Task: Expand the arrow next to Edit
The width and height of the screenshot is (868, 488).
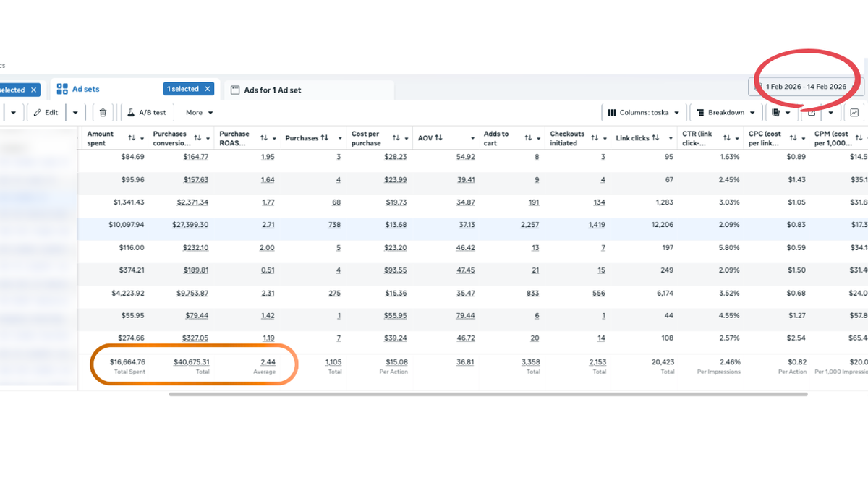Action: [75, 113]
